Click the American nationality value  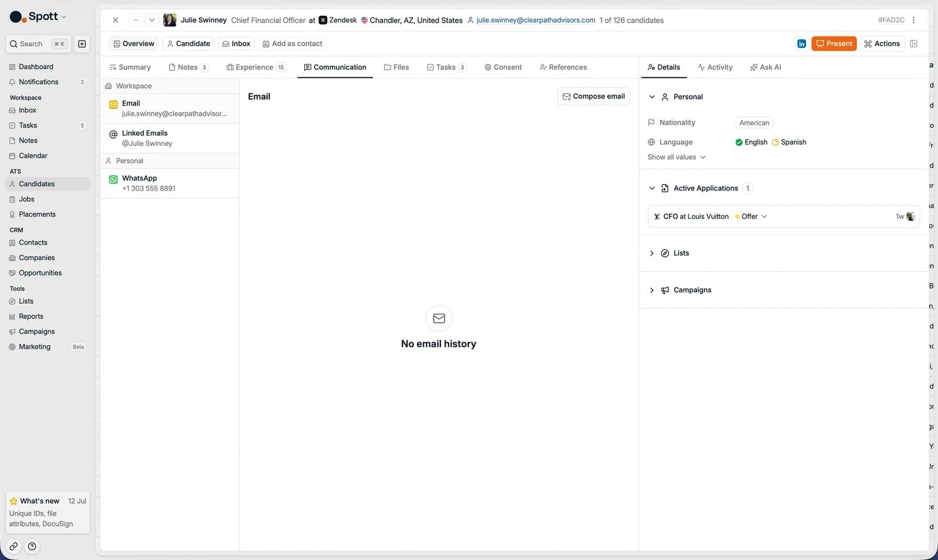754,123
